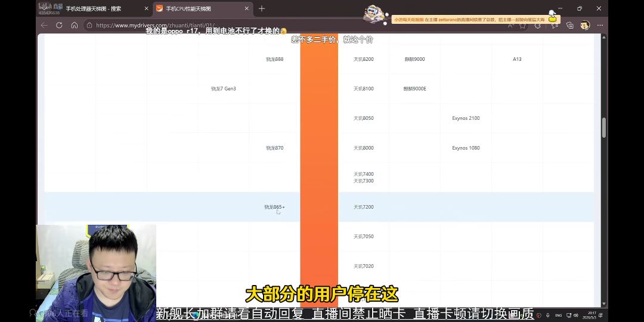Open the browser three-dot settings menu
This screenshot has height=322, width=644.
(600, 25)
